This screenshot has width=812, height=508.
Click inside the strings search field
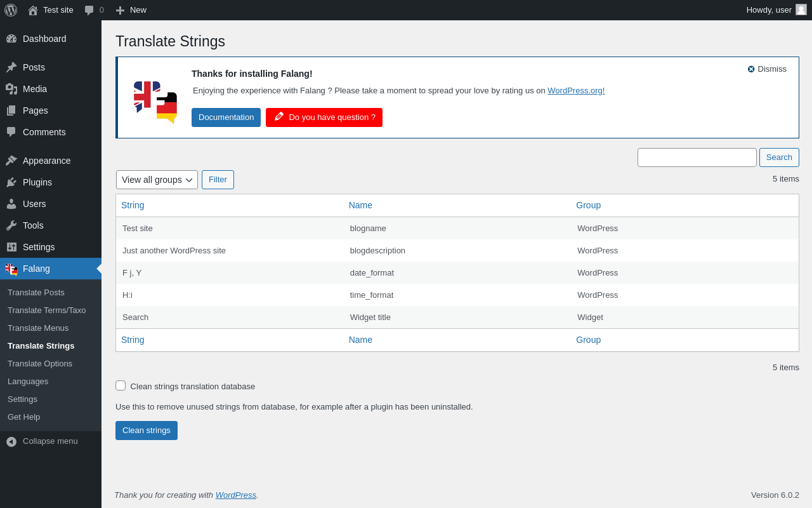(697, 157)
